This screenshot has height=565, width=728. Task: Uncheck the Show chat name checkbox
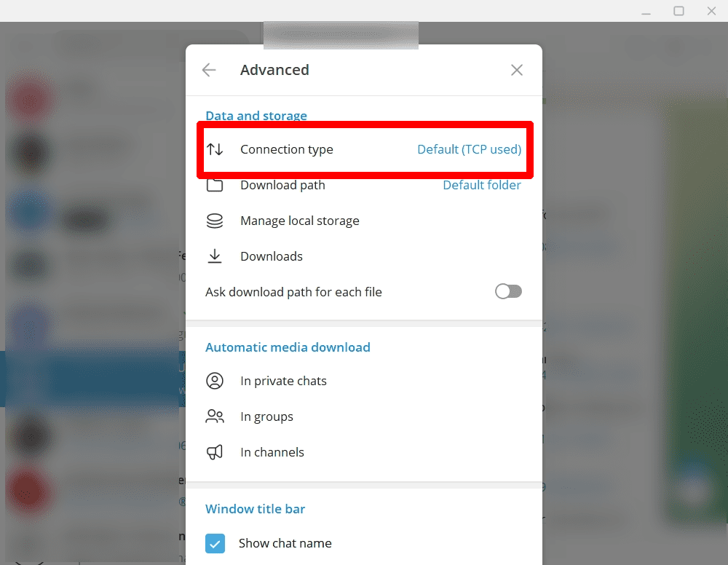pyautogui.click(x=215, y=543)
